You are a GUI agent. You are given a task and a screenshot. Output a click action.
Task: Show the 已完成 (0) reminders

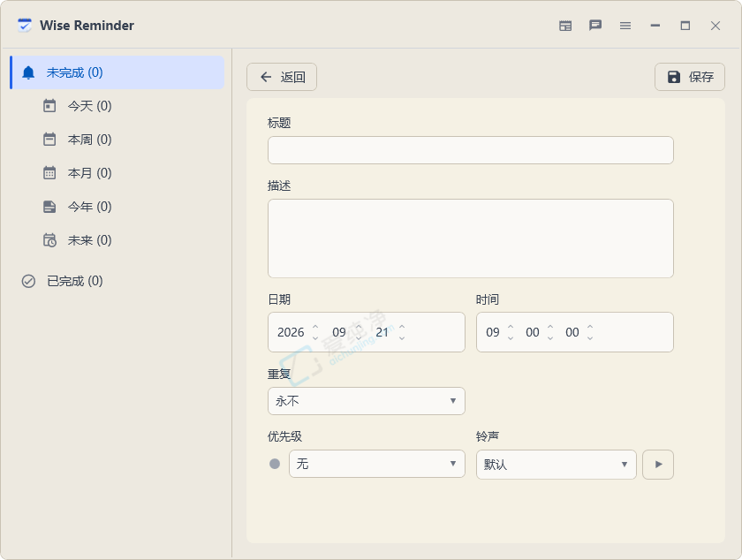tap(117, 281)
